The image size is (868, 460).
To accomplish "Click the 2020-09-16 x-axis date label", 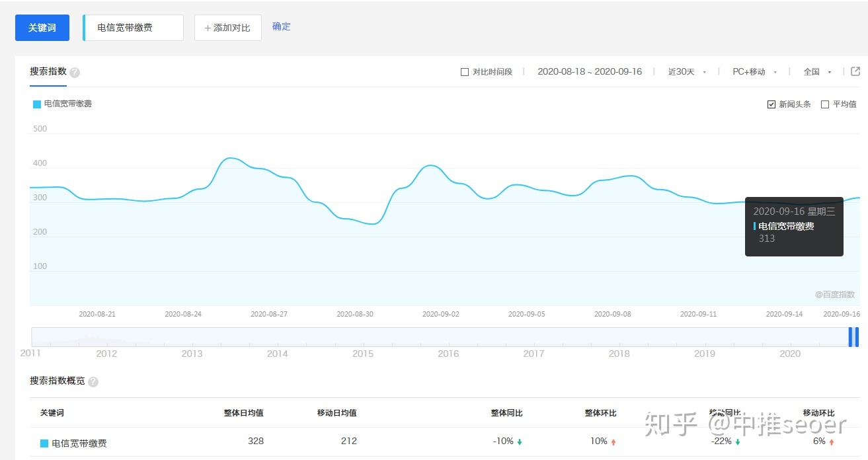I will coord(842,314).
